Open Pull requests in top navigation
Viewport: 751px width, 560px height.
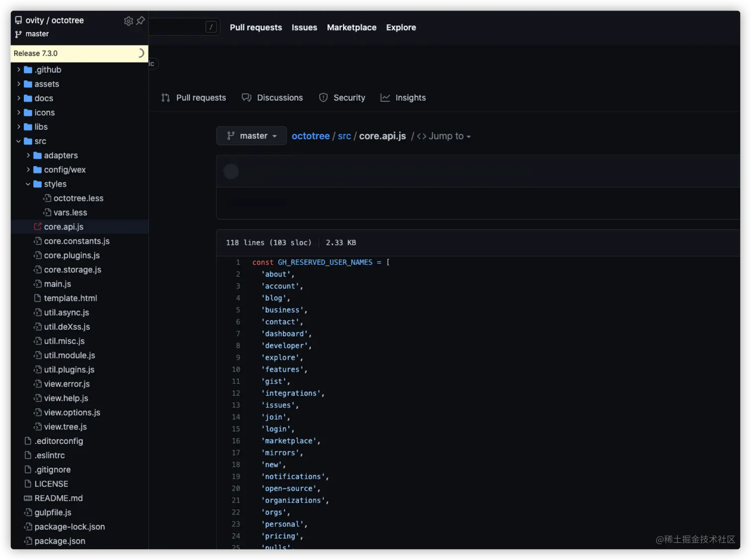(256, 27)
